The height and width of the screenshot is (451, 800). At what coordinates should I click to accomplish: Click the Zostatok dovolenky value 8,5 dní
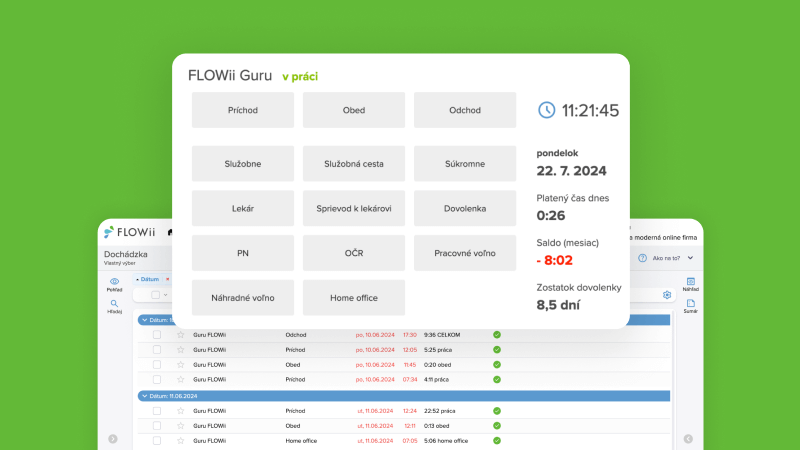(558, 305)
